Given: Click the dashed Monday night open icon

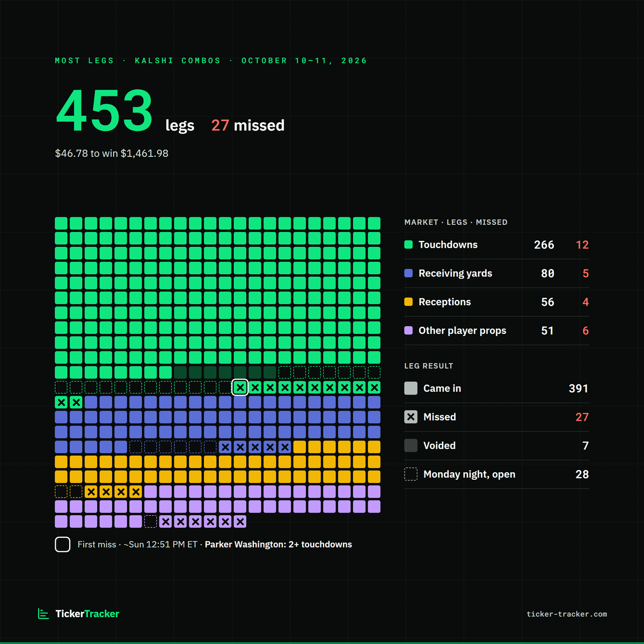Looking at the screenshot, I should 411,474.
